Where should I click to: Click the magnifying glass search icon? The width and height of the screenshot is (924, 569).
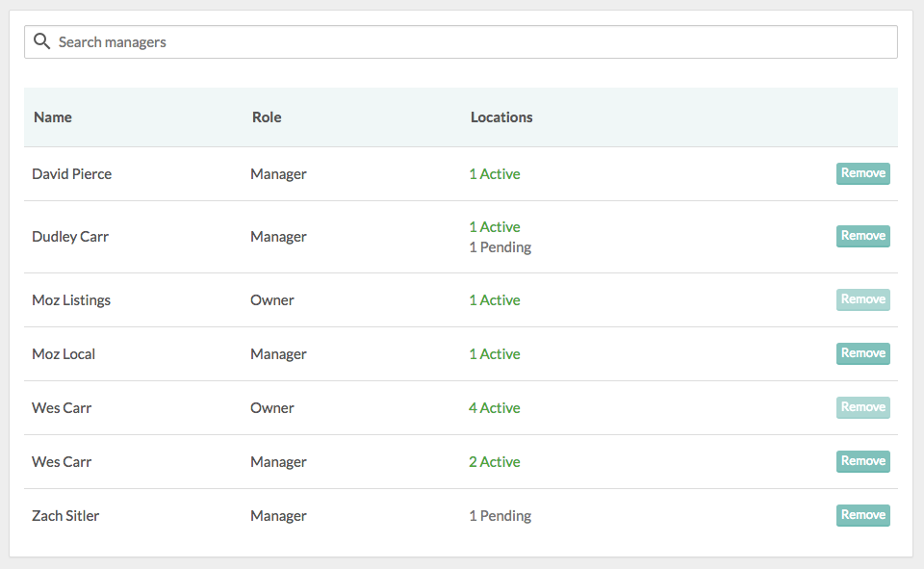(x=41, y=41)
